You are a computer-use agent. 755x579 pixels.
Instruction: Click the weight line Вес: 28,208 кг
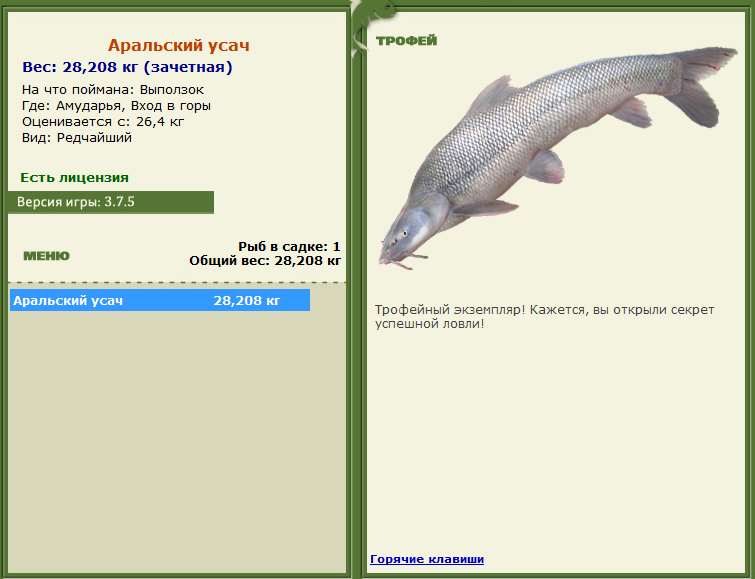tap(127, 67)
